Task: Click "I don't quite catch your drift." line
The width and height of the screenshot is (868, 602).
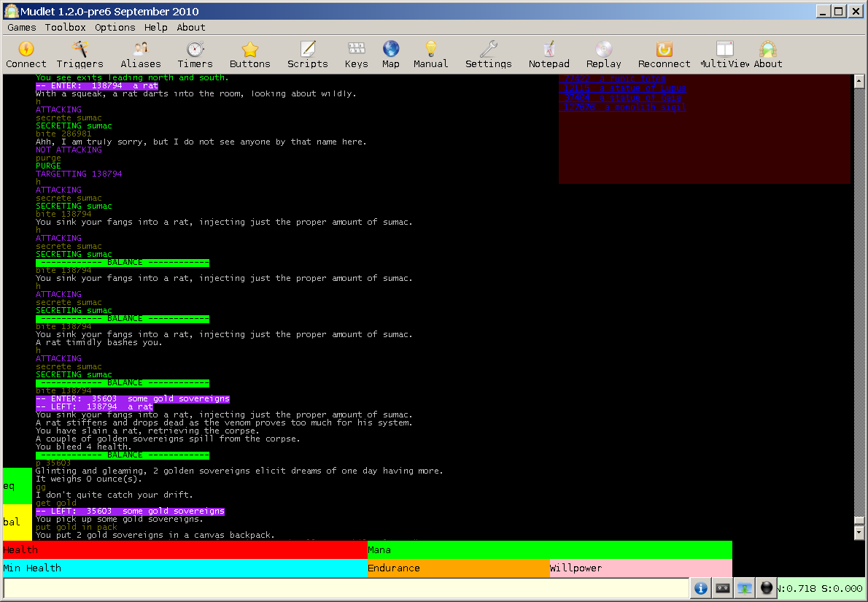Action: pos(114,495)
